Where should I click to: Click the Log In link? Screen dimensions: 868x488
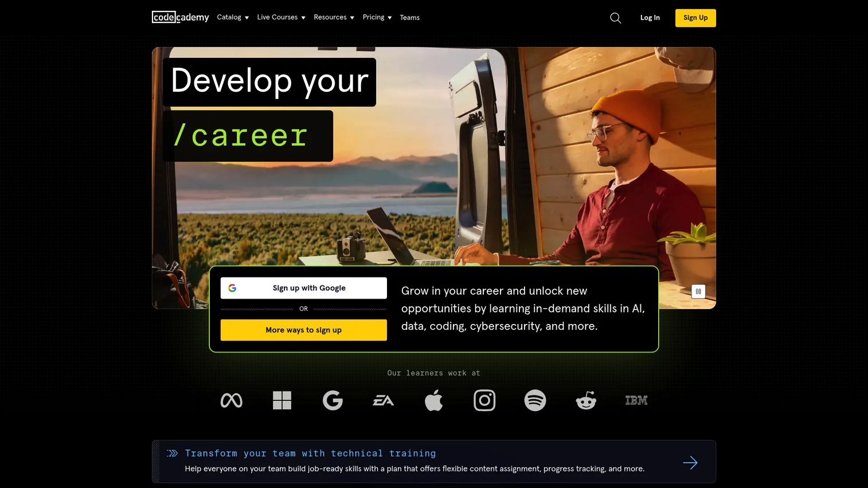point(650,18)
